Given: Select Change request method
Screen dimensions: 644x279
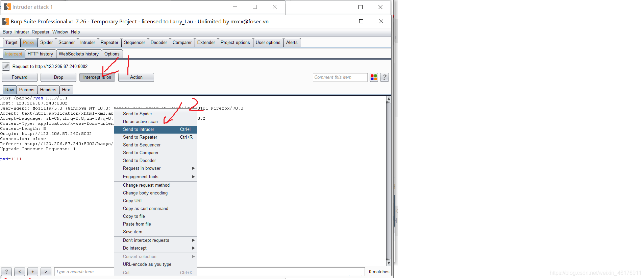Looking at the screenshot, I should pos(155,185).
